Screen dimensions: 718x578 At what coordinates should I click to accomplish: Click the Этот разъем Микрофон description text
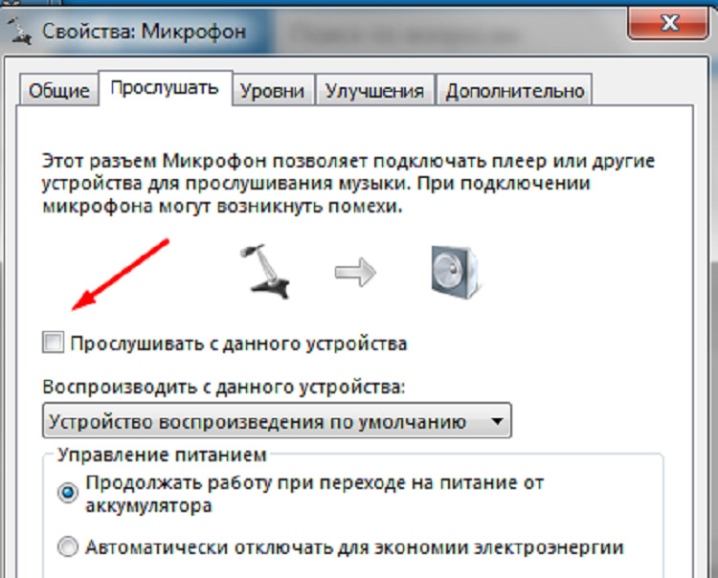click(x=348, y=183)
